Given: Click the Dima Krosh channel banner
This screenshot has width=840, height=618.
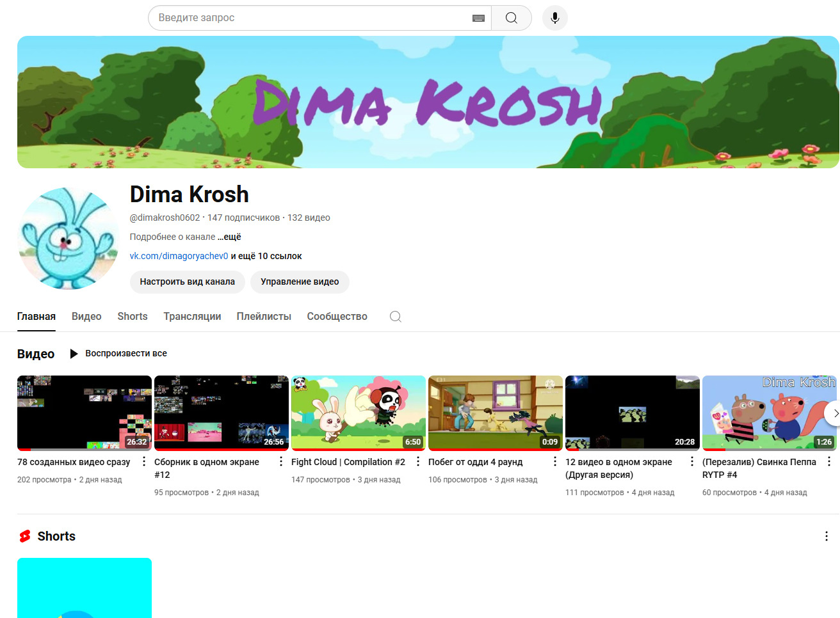Looking at the screenshot, I should tap(428, 102).
